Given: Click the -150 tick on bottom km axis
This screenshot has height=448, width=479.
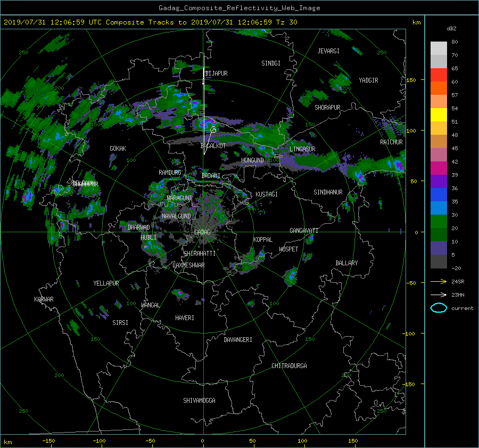Looking at the screenshot, I should coord(48,441).
